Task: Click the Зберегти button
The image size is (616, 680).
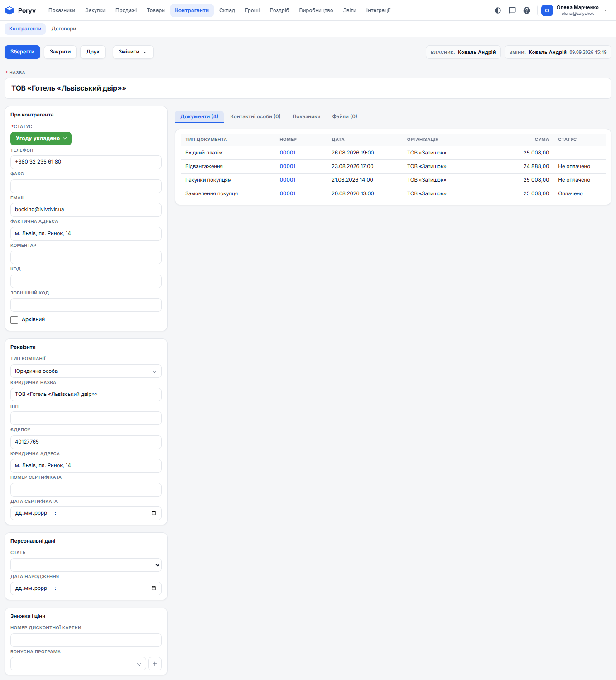Action: (x=22, y=52)
